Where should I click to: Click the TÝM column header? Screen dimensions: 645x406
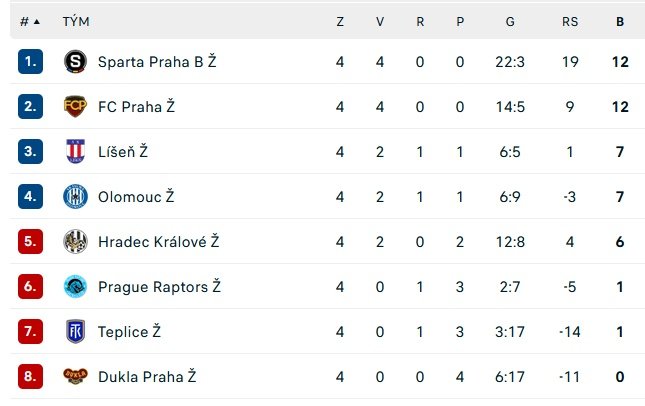pyautogui.click(x=76, y=21)
